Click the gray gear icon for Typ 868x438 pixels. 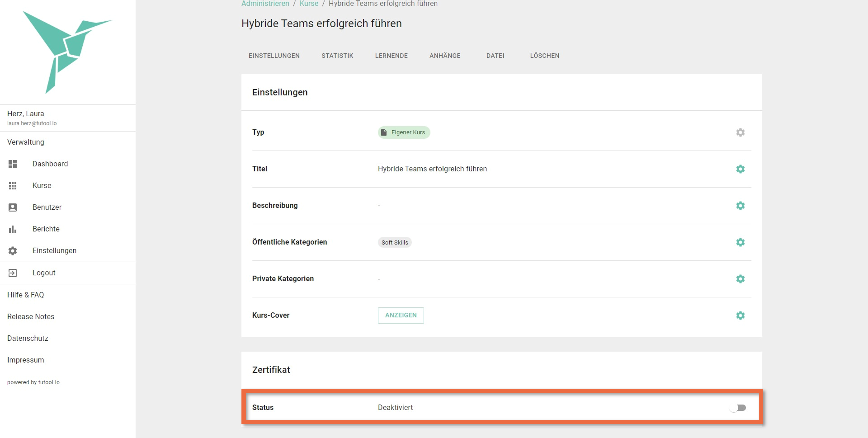(x=740, y=132)
